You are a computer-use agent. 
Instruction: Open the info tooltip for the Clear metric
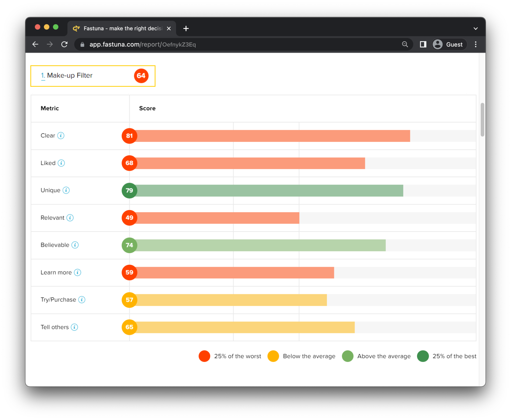pos(61,136)
